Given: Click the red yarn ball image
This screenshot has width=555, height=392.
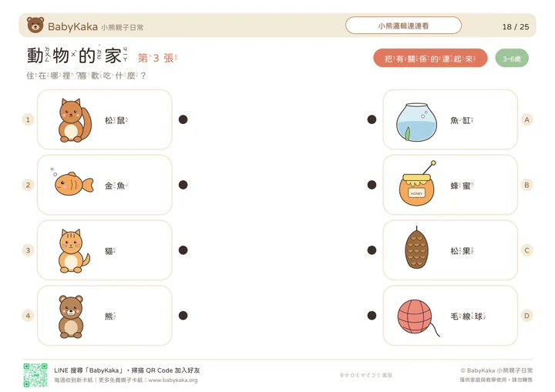Looking at the screenshot, I should tap(418, 317).
